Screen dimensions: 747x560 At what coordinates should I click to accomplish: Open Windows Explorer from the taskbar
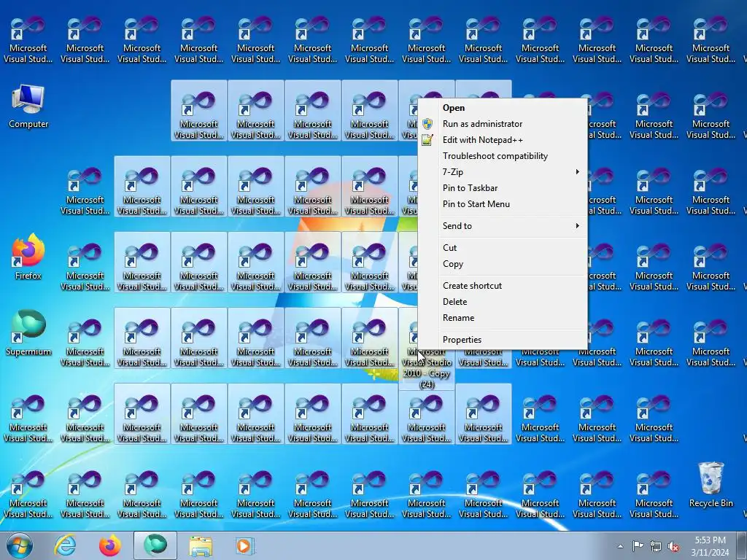(x=201, y=545)
